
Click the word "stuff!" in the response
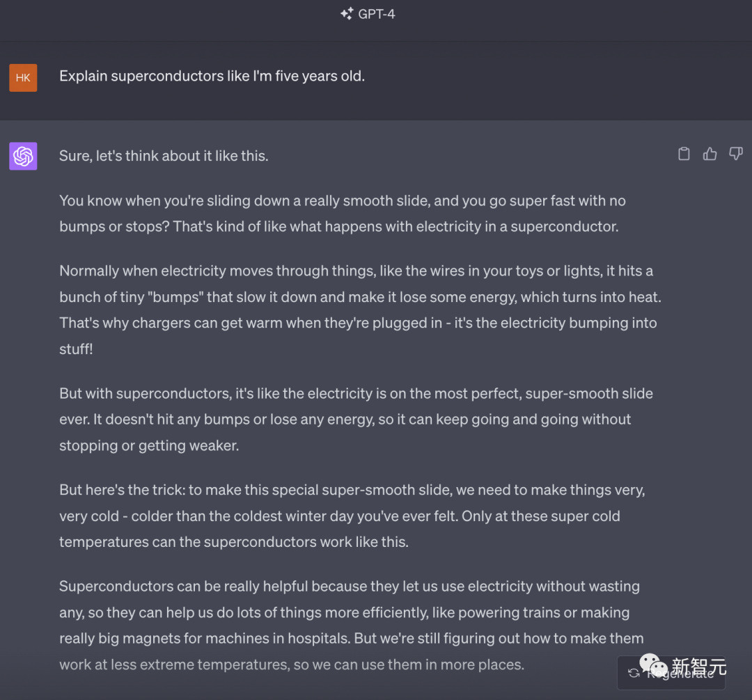point(76,349)
